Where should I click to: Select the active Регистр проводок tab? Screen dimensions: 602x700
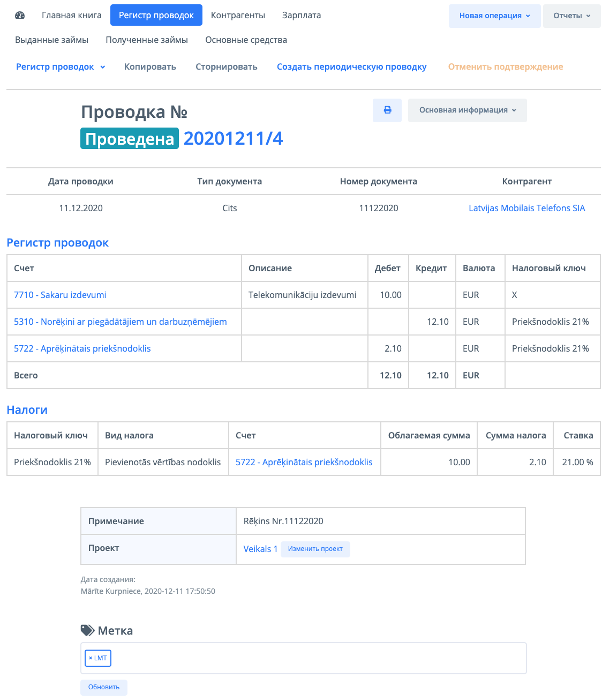(x=156, y=15)
